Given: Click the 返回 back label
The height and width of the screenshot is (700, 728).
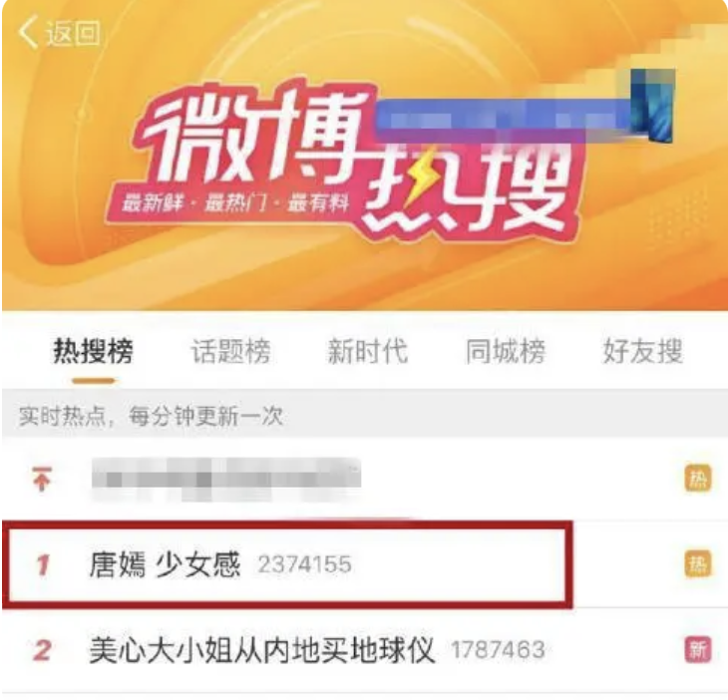Looking at the screenshot, I should (73, 33).
